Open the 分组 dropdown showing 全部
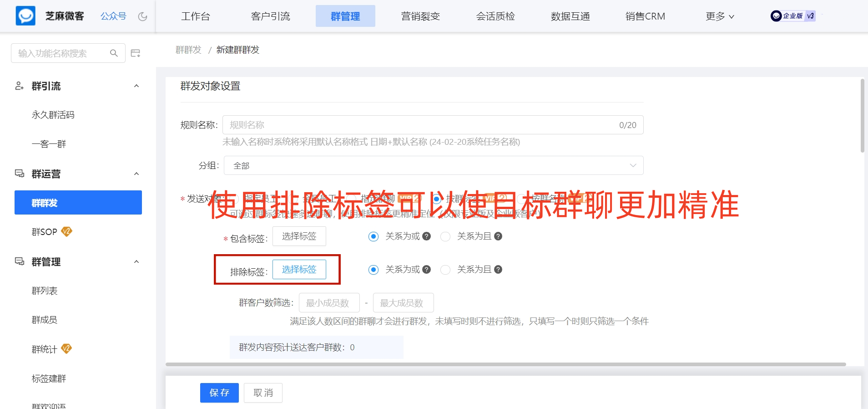The height and width of the screenshot is (409, 868). coord(434,165)
